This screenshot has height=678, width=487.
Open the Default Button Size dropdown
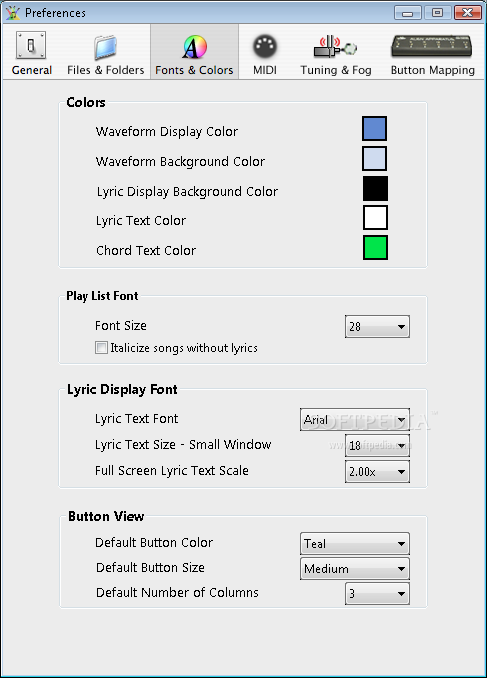click(x=355, y=569)
